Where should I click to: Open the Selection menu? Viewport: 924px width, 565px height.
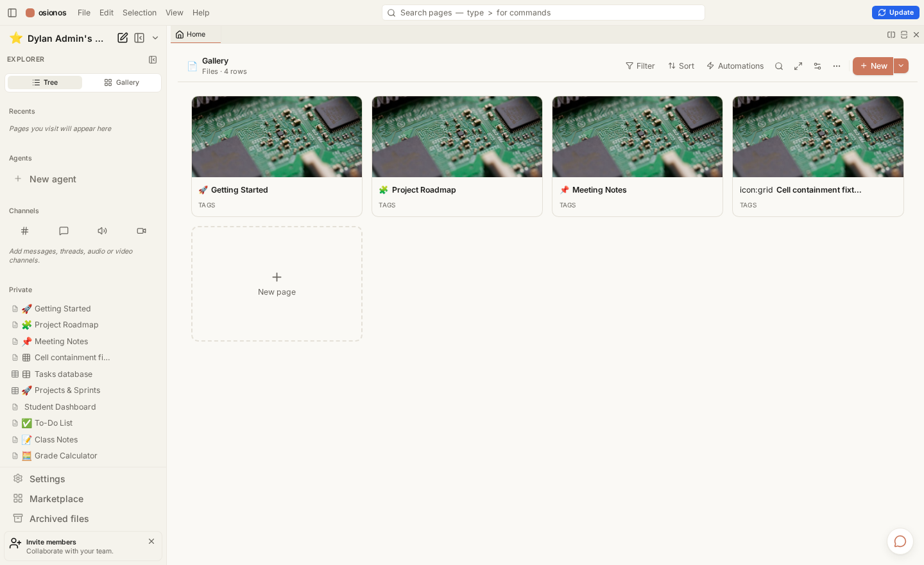(139, 13)
